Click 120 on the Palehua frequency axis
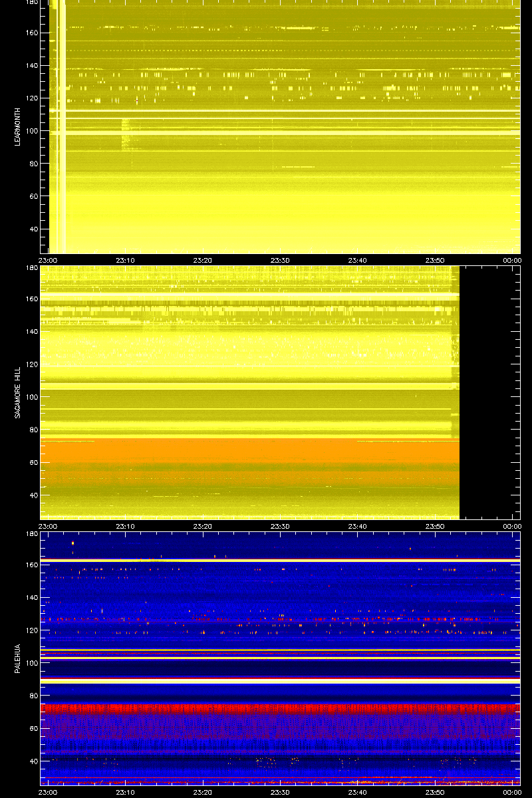The image size is (532, 798). 33,630
